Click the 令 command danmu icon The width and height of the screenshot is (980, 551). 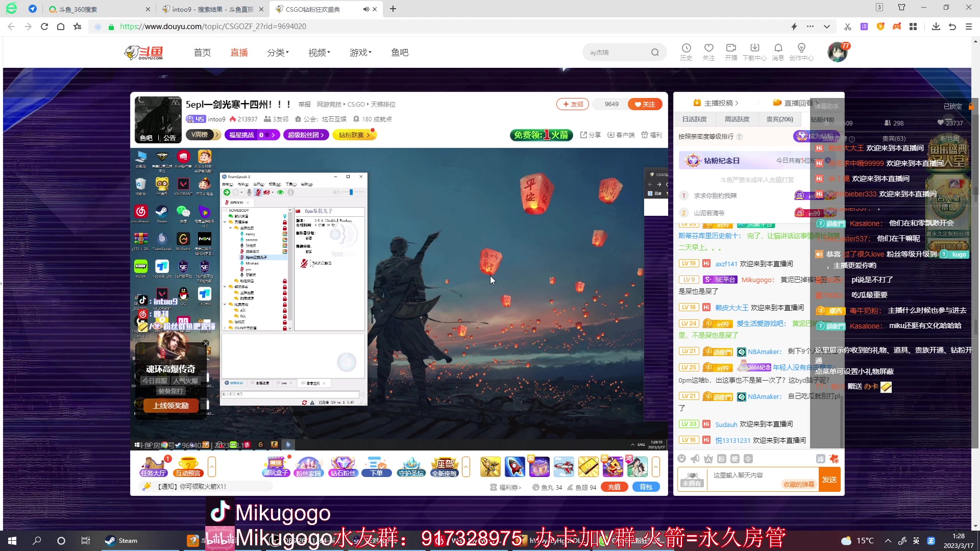click(748, 459)
